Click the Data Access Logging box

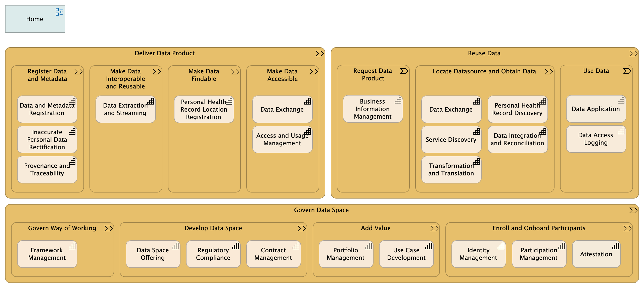(x=595, y=139)
